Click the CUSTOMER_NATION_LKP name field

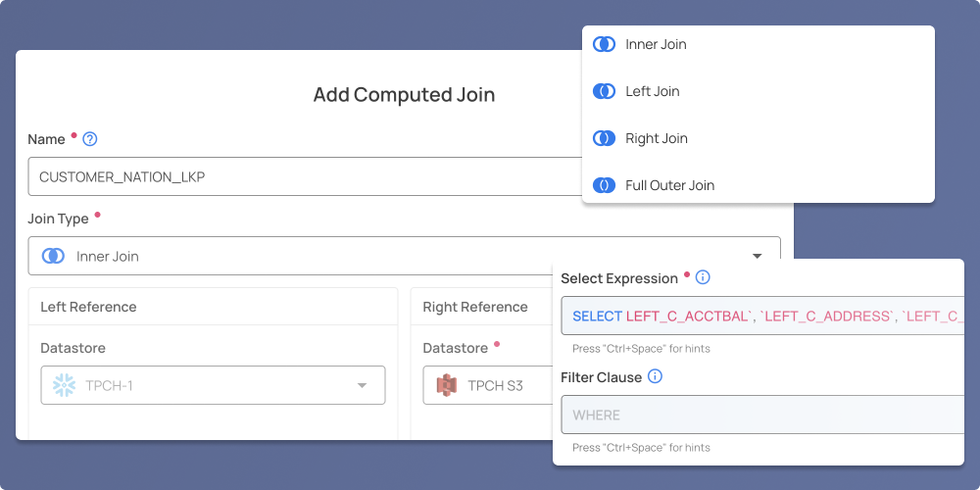[x=306, y=176]
